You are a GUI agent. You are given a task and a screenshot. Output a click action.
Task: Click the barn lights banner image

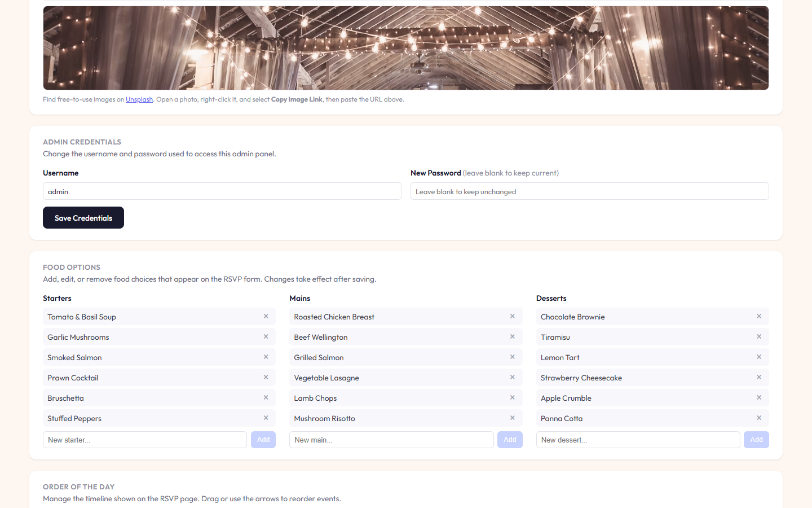click(x=406, y=48)
